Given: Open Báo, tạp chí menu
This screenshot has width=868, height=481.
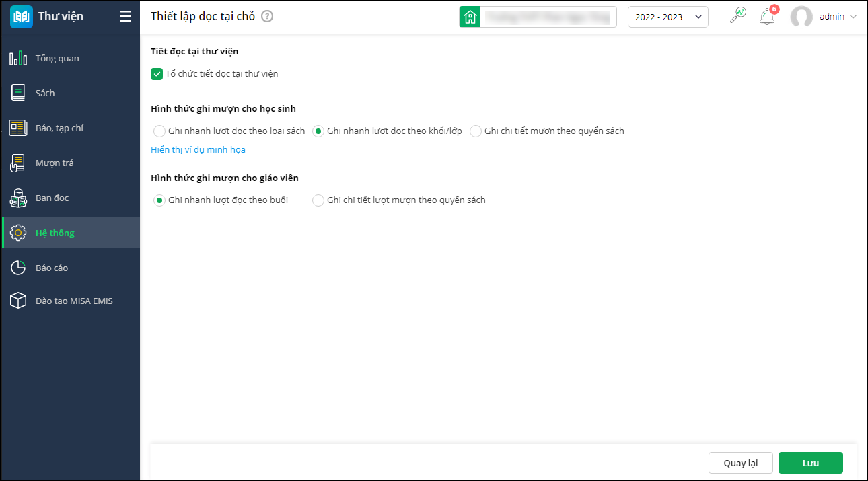Looking at the screenshot, I should (70, 128).
